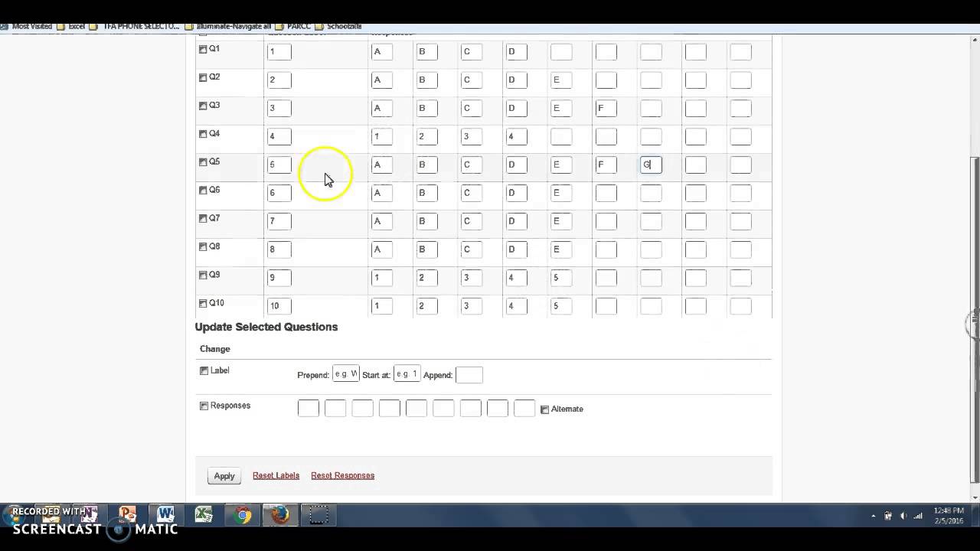The height and width of the screenshot is (551, 980).
Task: Open PowerPoint from the taskbar
Action: (x=127, y=515)
